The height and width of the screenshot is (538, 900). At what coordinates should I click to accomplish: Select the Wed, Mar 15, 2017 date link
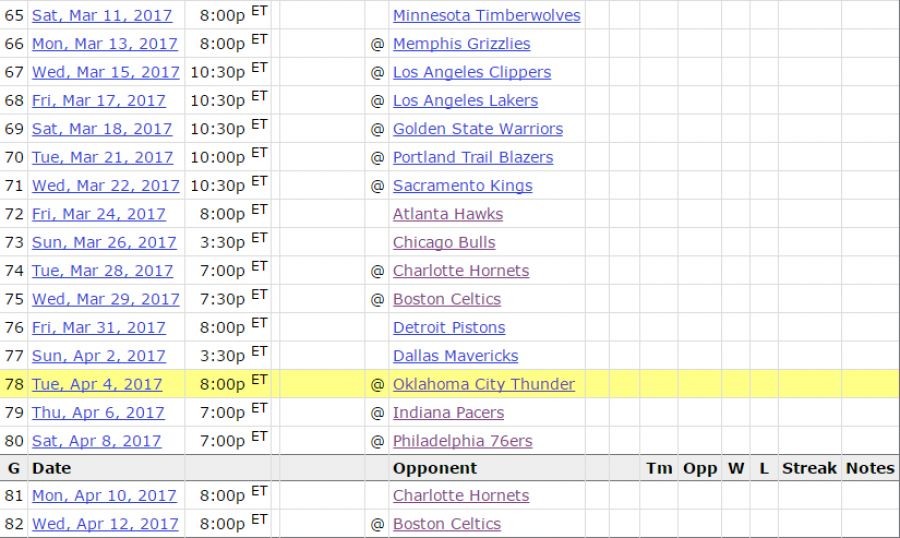pyautogui.click(x=106, y=73)
